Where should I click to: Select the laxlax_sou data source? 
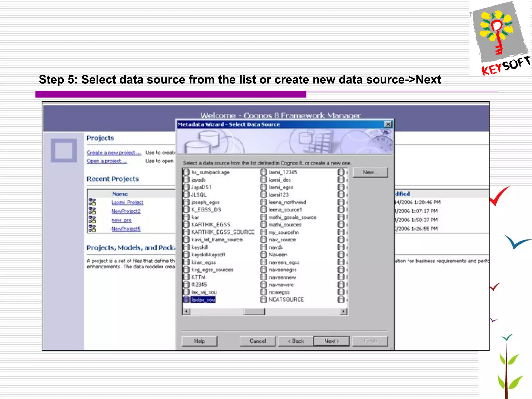[203, 300]
